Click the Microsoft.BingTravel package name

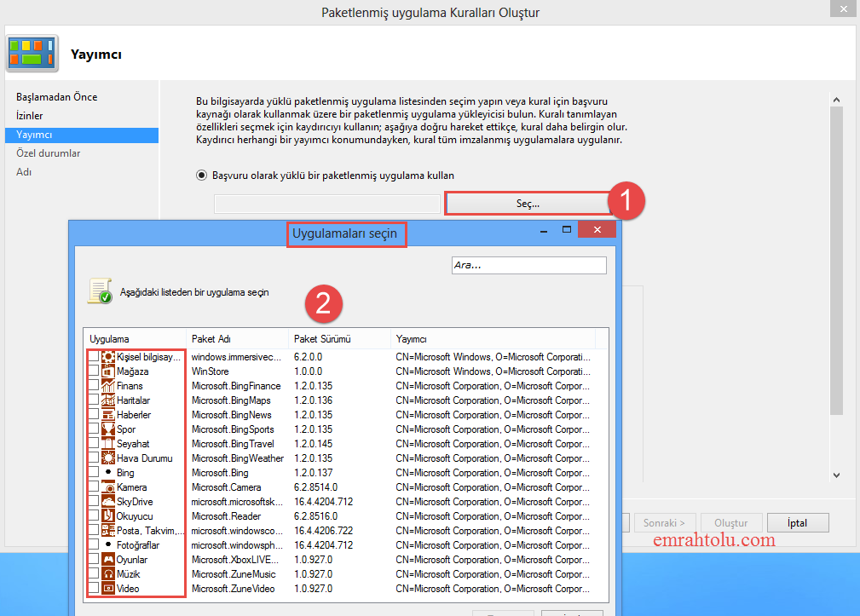tap(233, 444)
